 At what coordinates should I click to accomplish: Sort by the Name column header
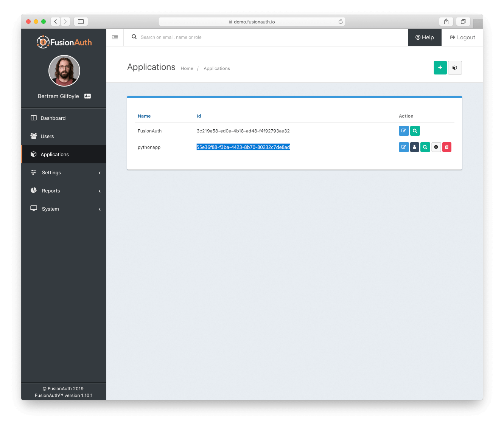coord(144,116)
